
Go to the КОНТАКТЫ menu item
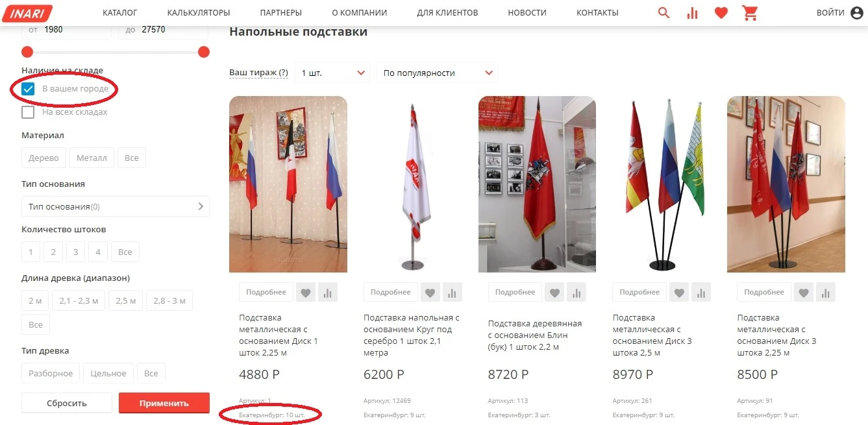tap(597, 12)
